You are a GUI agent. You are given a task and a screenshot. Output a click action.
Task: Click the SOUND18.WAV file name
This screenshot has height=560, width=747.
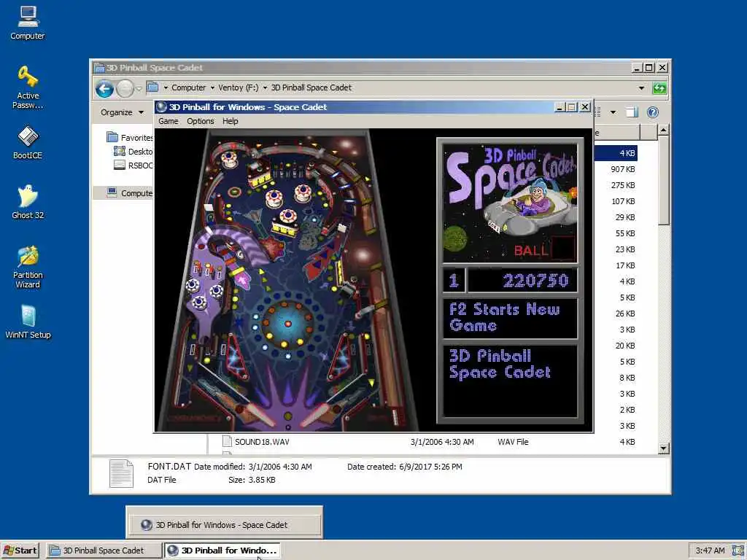[262, 442]
